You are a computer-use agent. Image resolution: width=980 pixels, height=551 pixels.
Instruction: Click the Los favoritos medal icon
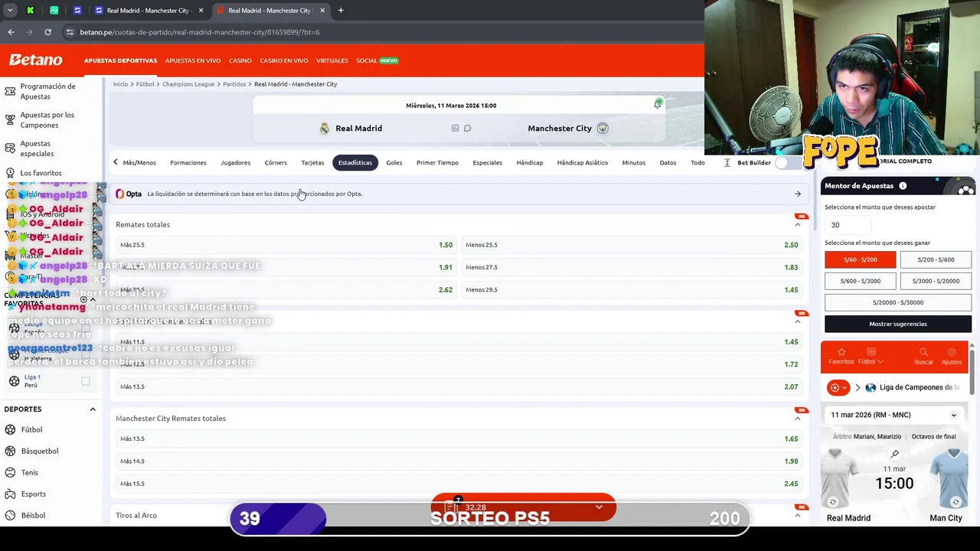pos(10,173)
